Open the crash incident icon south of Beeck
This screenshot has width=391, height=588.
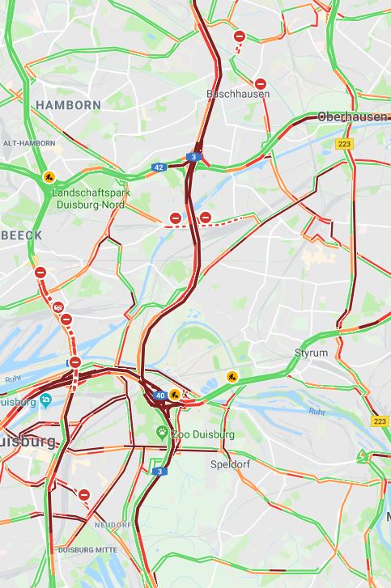click(58, 308)
